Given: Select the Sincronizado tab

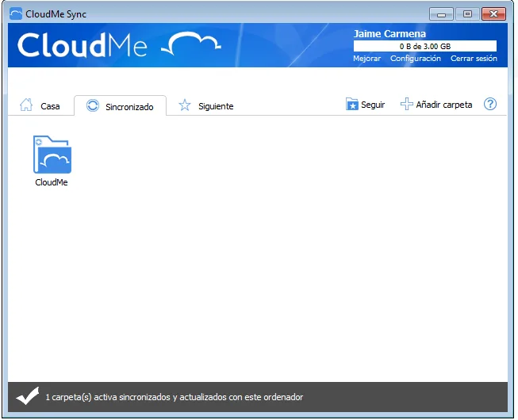Looking at the screenshot, I should pos(121,105).
